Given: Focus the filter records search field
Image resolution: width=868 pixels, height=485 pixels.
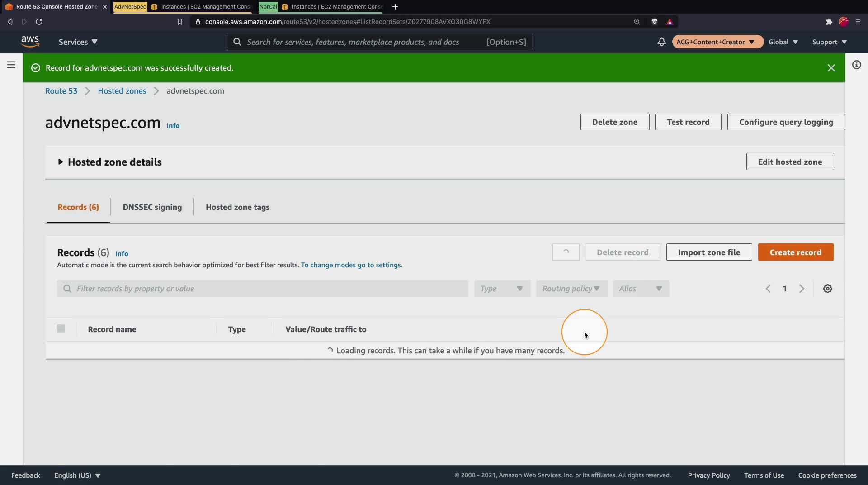Looking at the screenshot, I should coord(263,289).
